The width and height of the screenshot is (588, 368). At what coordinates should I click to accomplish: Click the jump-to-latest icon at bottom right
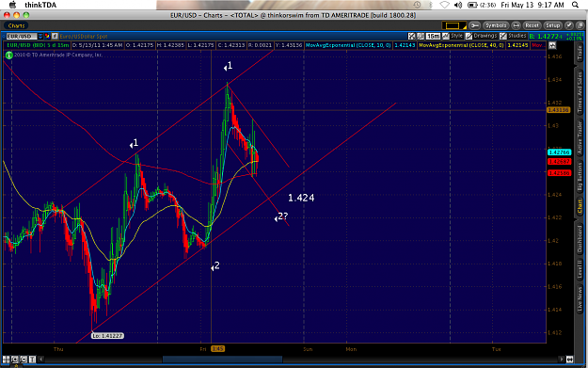(x=569, y=360)
